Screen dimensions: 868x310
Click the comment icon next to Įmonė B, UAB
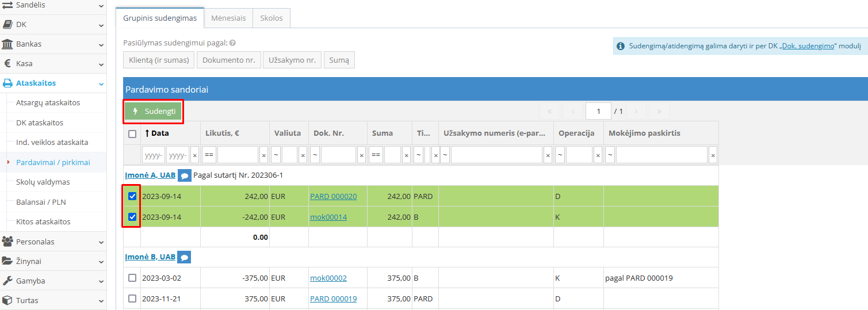click(184, 257)
